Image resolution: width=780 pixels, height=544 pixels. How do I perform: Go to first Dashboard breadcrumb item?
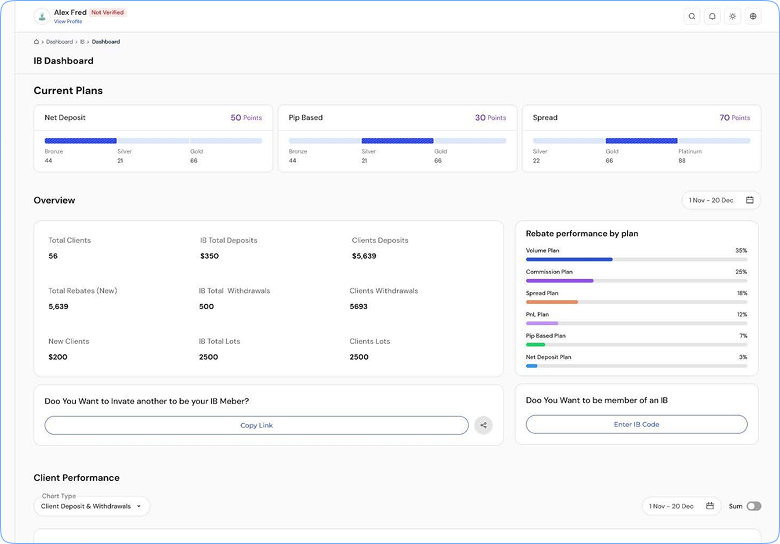click(x=59, y=42)
